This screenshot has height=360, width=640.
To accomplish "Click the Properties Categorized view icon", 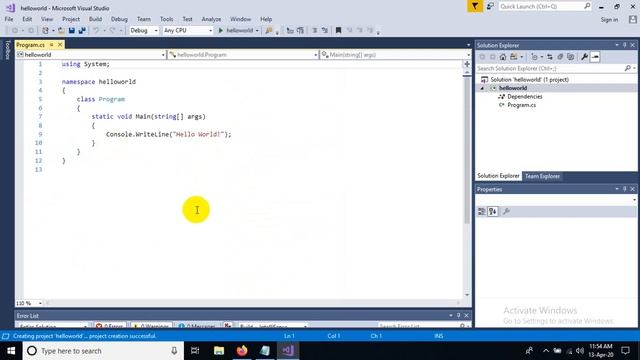I will 482,211.
